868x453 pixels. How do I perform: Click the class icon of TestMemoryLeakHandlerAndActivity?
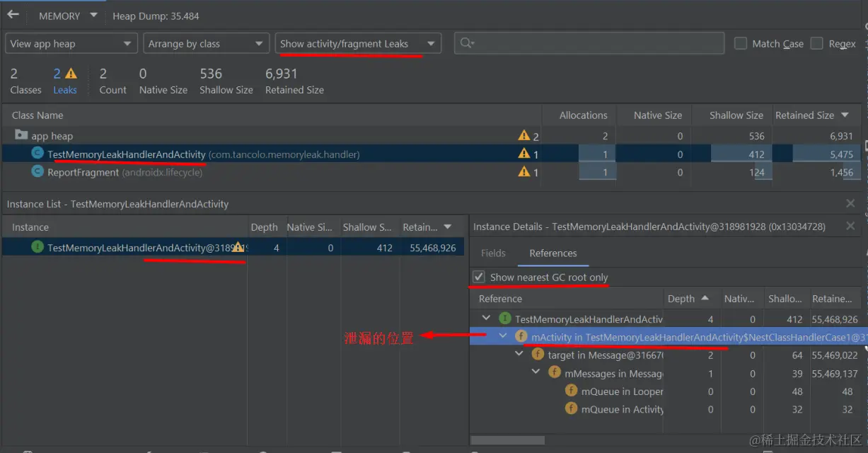coord(37,154)
